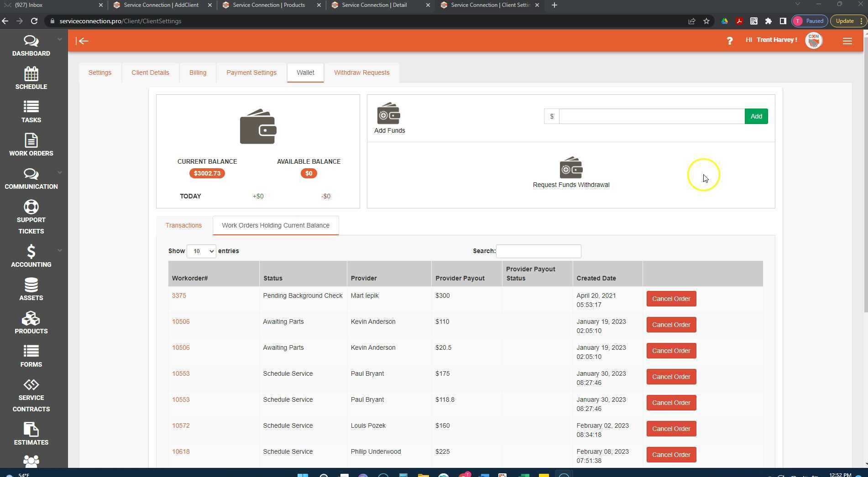This screenshot has height=477, width=868.
Task: Click the Add Funds dollar amount field
Action: [x=651, y=116]
